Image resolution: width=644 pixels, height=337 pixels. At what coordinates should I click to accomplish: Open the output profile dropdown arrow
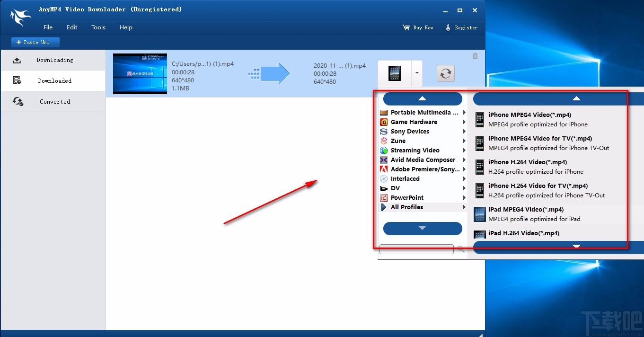click(417, 73)
